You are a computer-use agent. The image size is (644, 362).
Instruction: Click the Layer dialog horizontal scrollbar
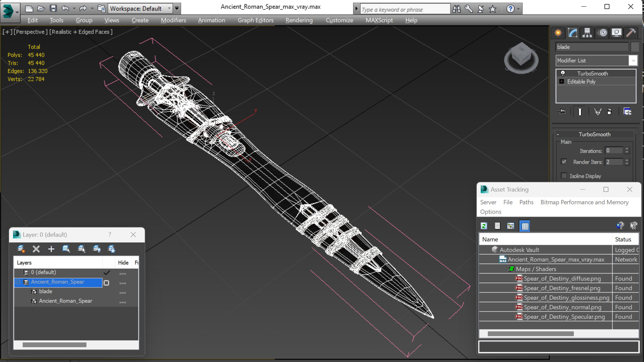pyautogui.click(x=54, y=345)
